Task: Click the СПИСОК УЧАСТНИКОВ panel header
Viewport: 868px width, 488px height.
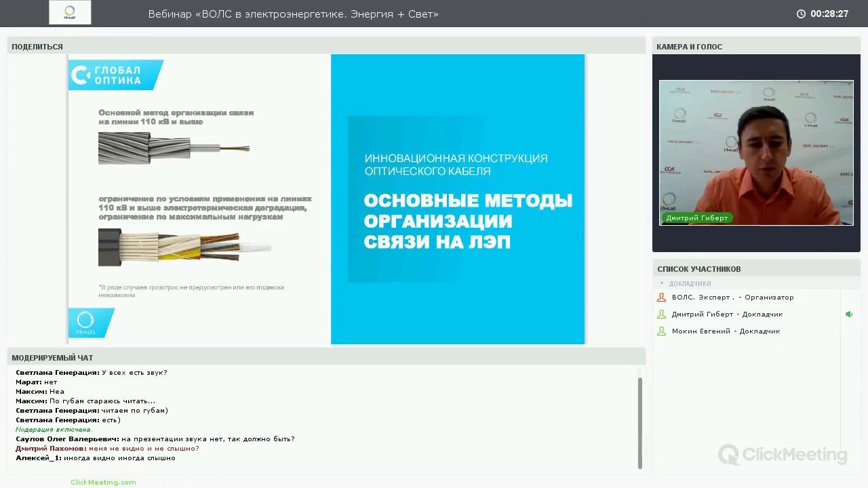Action: coord(756,268)
